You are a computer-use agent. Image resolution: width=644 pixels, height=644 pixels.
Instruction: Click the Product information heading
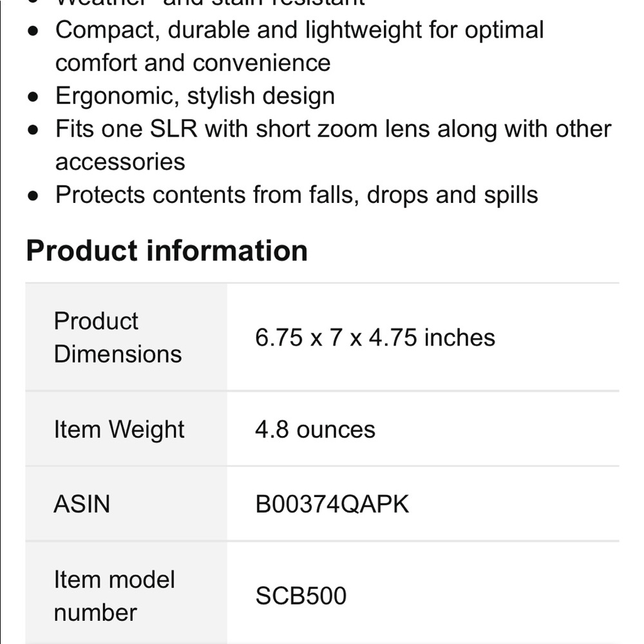pyautogui.click(x=167, y=251)
